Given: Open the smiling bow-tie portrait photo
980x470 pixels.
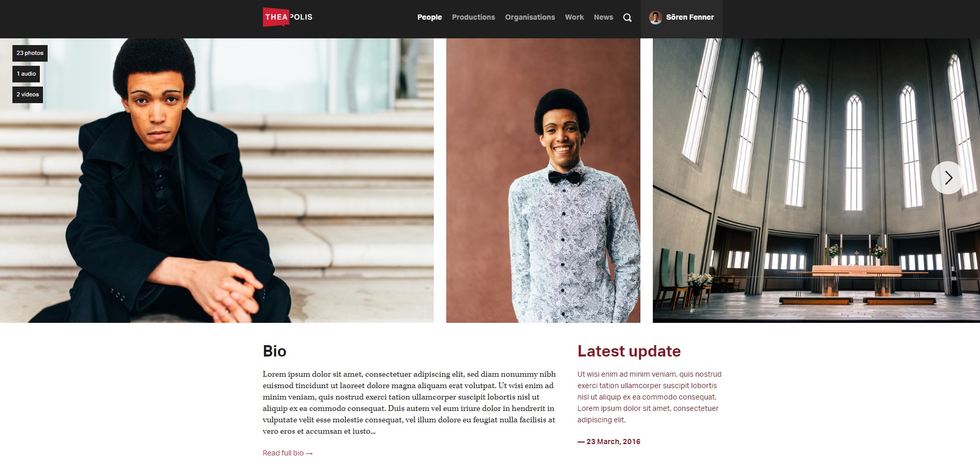Looking at the screenshot, I should click(x=543, y=180).
